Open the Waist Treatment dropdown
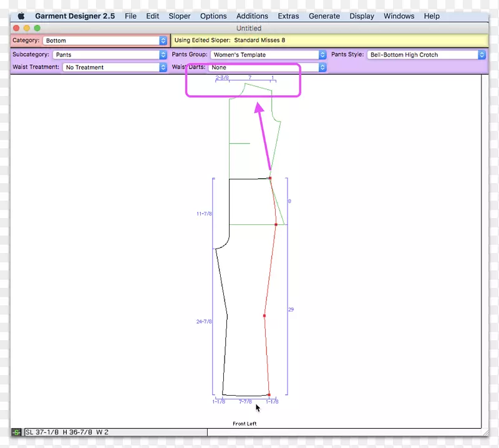499x448 pixels. (x=115, y=67)
